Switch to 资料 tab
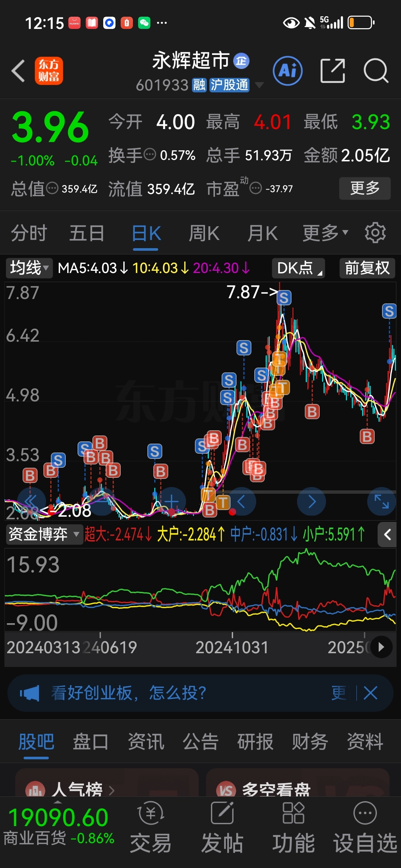401x868 pixels. 365,742
